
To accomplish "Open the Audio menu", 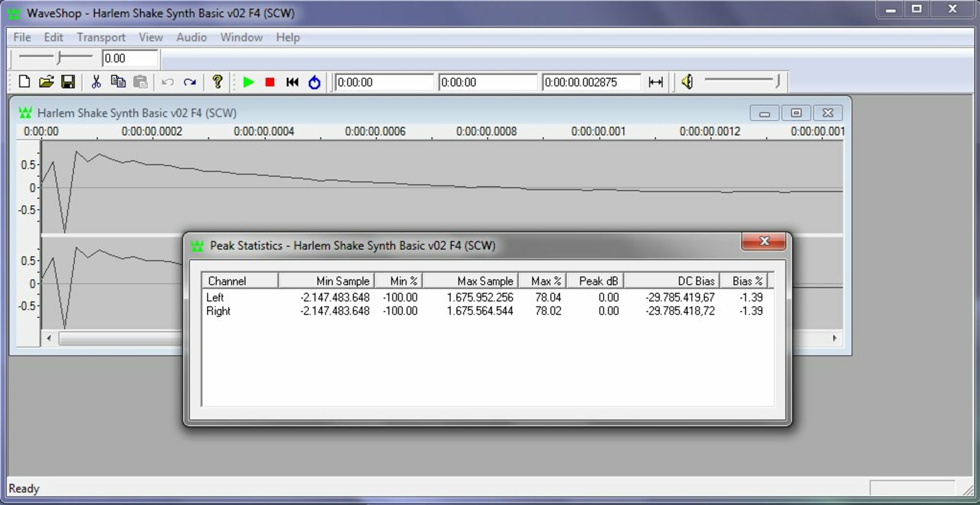I will click(192, 37).
